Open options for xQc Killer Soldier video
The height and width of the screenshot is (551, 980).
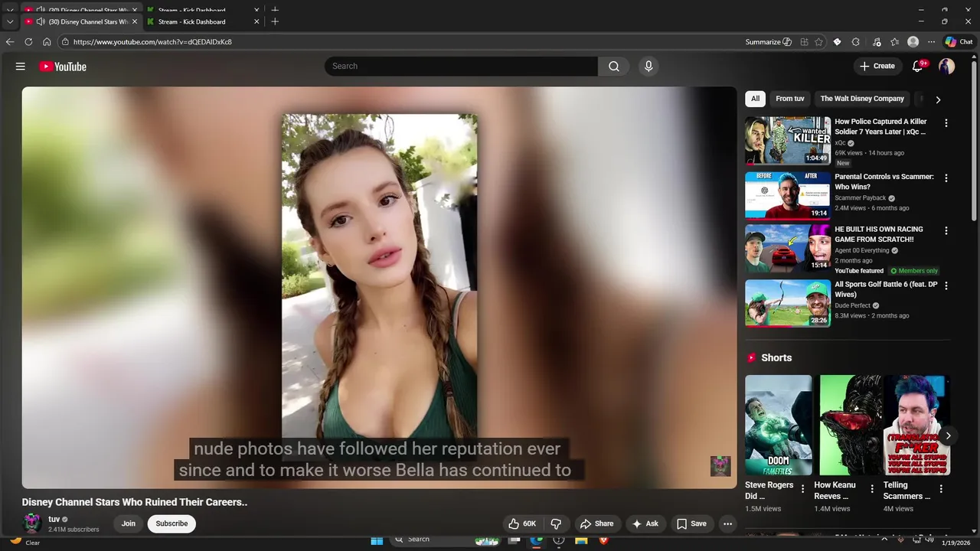pyautogui.click(x=946, y=123)
